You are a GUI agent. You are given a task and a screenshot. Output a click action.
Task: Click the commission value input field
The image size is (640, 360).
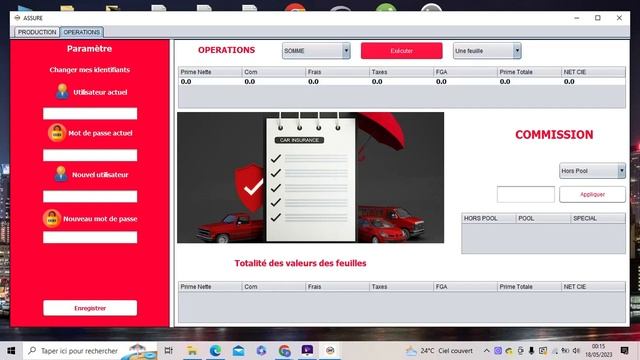click(x=526, y=194)
